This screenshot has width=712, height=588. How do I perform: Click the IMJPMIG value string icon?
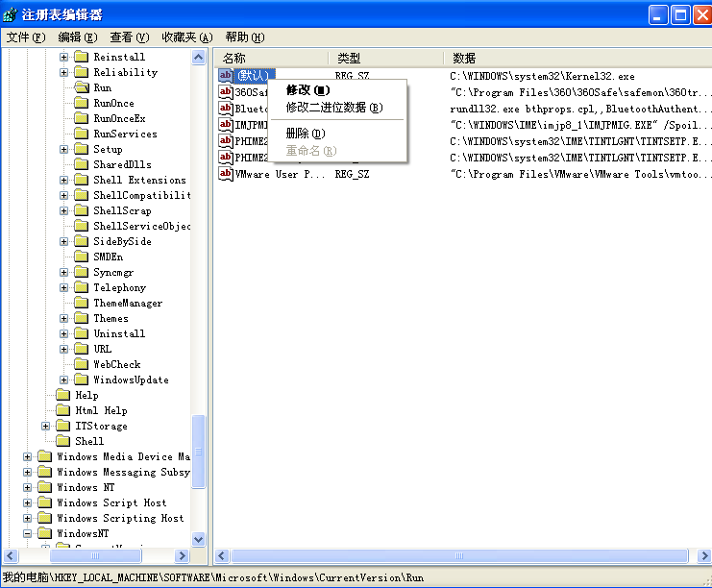tap(226, 125)
